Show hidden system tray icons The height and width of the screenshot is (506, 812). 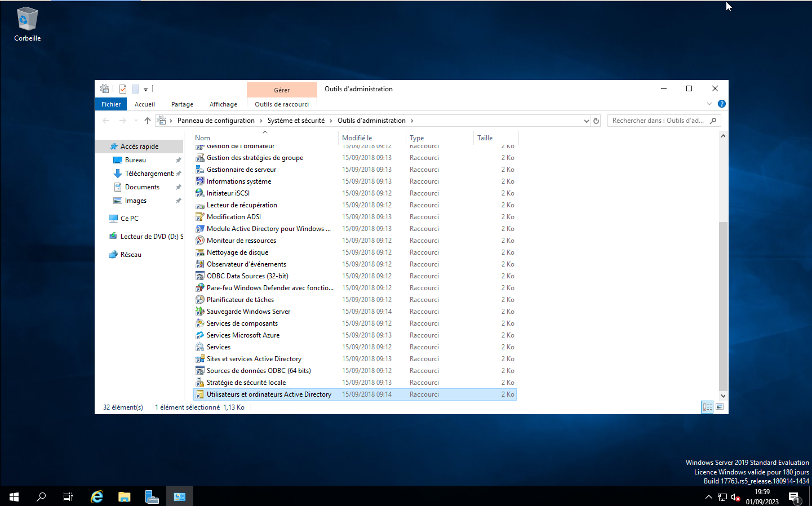click(x=708, y=497)
